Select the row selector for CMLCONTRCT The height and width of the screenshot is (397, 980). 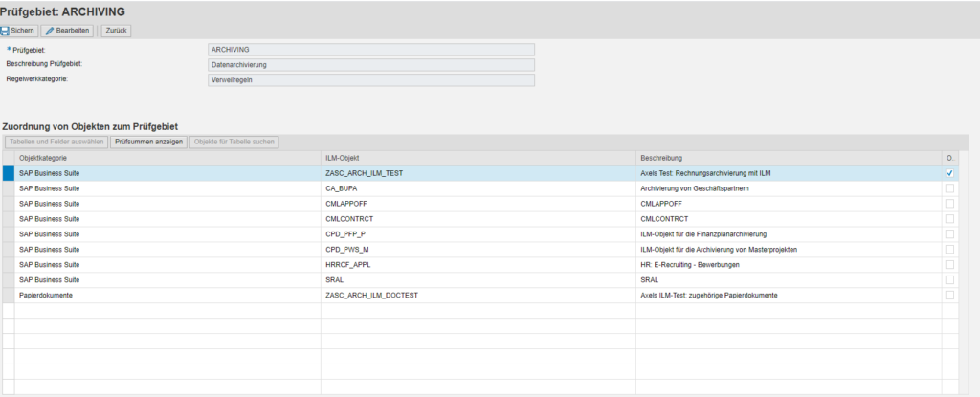(x=8, y=219)
